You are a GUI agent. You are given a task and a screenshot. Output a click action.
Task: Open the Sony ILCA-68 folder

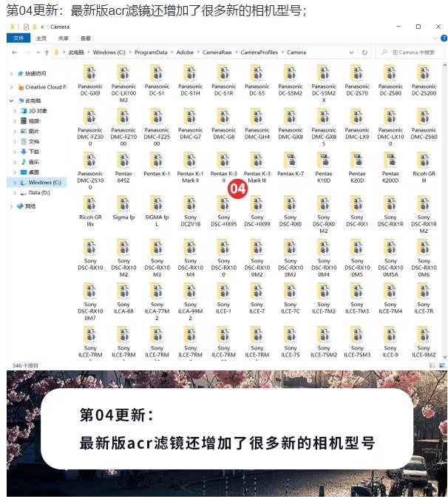[x=123, y=298]
